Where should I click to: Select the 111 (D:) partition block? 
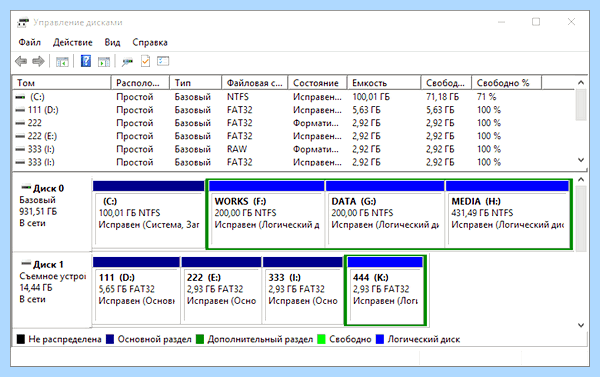[136, 291]
